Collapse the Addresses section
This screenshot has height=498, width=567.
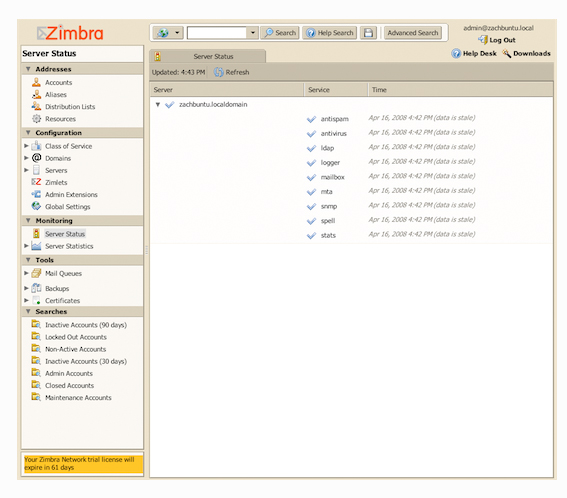[28, 69]
